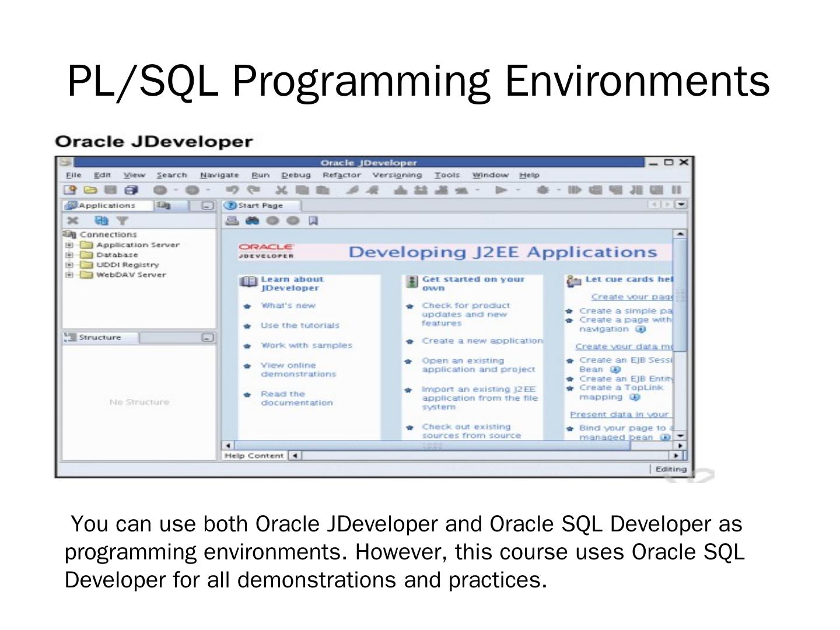Click the scroll up arrow on Start Page
This screenshot has height=630, width=840.
[x=680, y=233]
